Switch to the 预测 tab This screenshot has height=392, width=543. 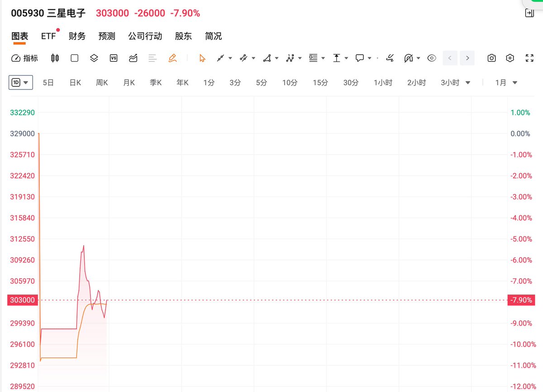[x=107, y=36]
